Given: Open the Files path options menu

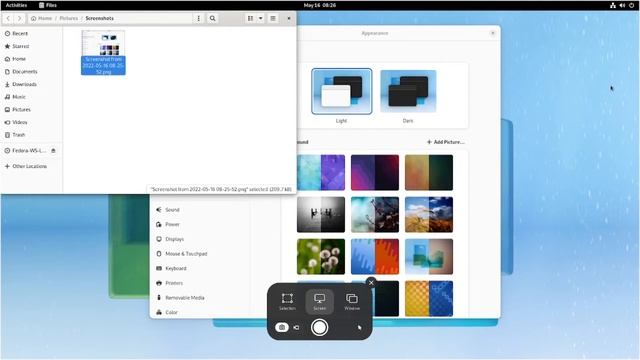Looking at the screenshot, I should click(198, 18).
